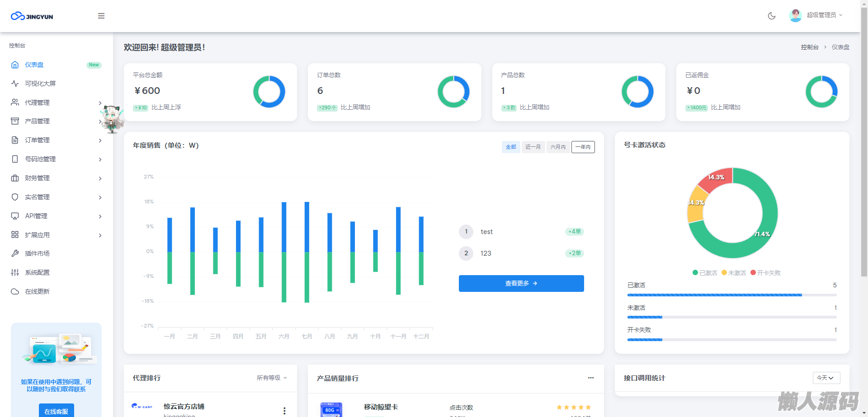This screenshot has height=417, width=868.
Task: Select the 一年内 chart range filter
Action: (583, 147)
